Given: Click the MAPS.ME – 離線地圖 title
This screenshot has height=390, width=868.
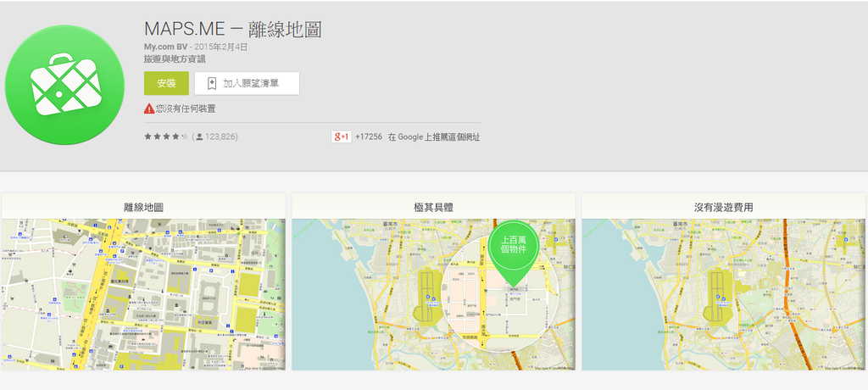Looking at the screenshot, I should pyautogui.click(x=232, y=30).
